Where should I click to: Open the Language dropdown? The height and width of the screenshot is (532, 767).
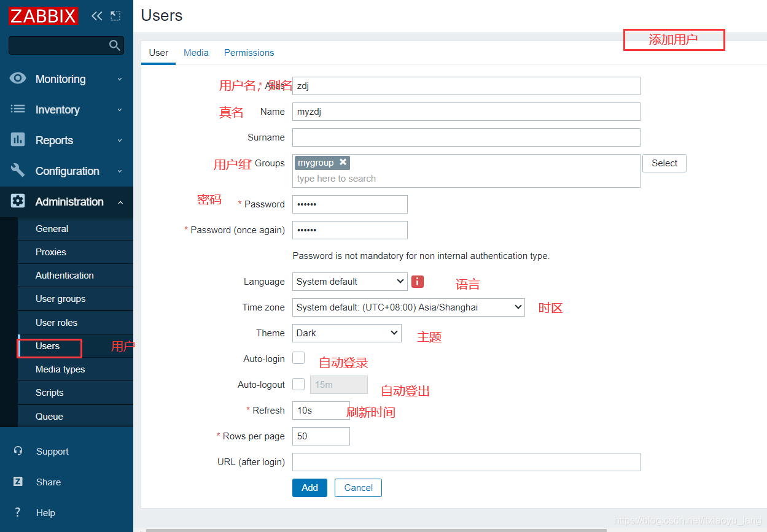click(x=349, y=282)
